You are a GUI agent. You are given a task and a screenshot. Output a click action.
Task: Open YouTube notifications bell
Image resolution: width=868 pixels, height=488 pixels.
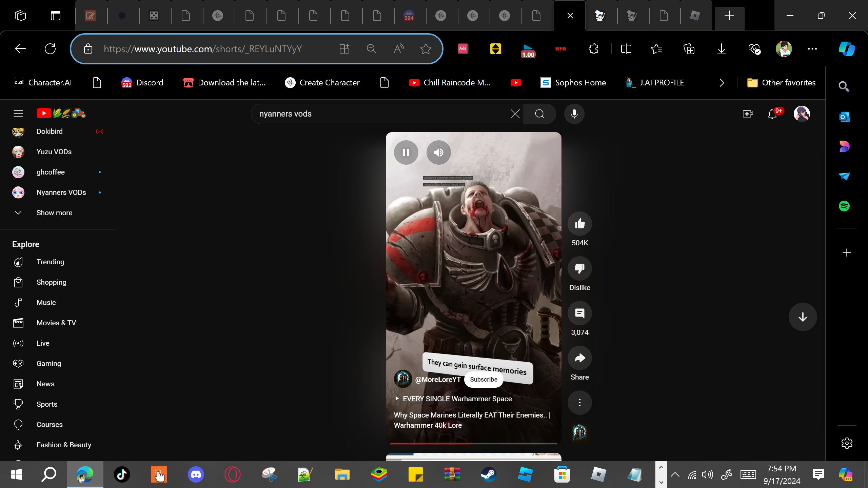click(x=772, y=114)
